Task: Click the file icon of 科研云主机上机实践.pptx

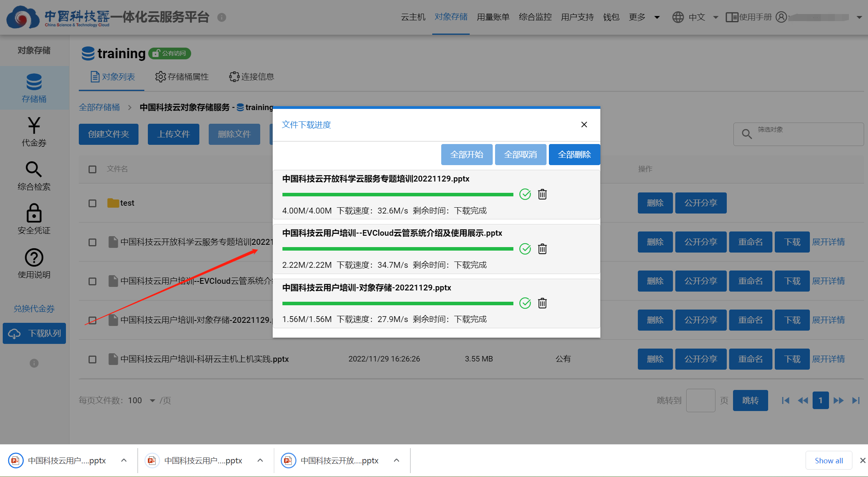Action: click(113, 359)
